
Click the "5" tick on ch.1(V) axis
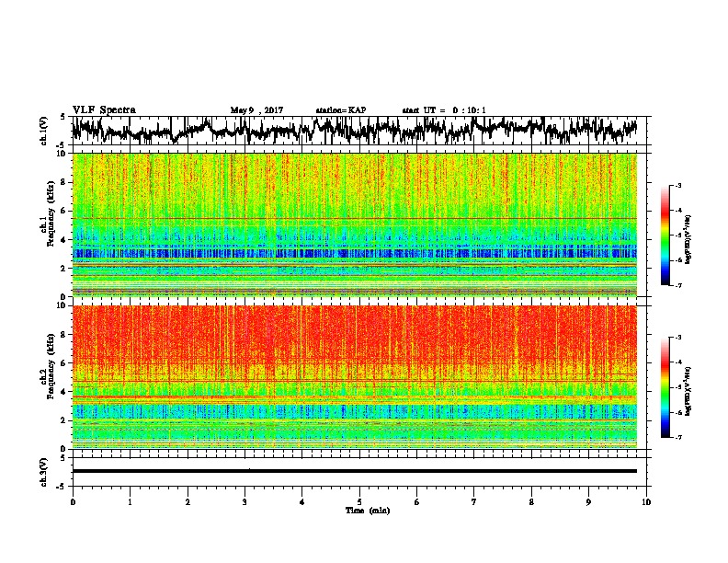tap(63, 117)
